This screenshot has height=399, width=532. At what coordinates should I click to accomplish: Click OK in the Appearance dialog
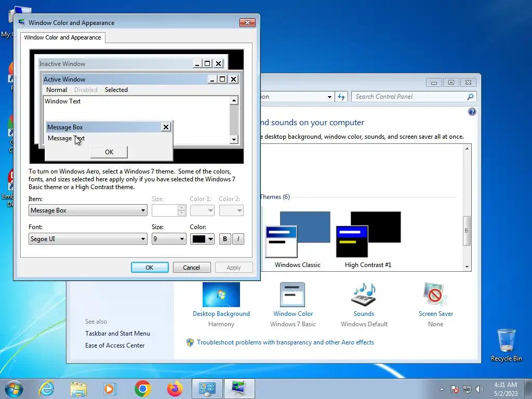point(150,268)
